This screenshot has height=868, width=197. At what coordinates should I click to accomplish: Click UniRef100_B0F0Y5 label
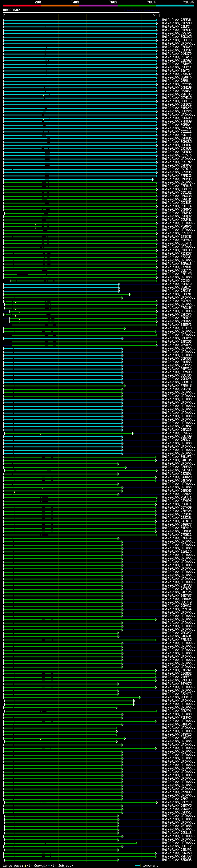tap(176, 338)
